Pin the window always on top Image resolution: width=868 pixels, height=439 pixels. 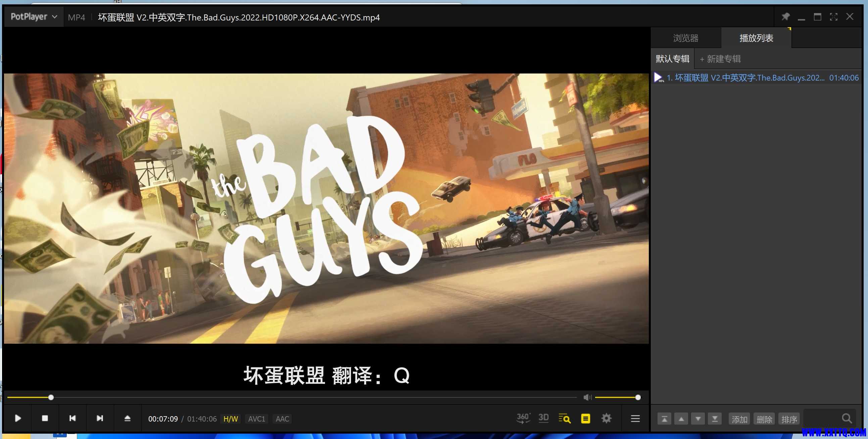click(785, 16)
